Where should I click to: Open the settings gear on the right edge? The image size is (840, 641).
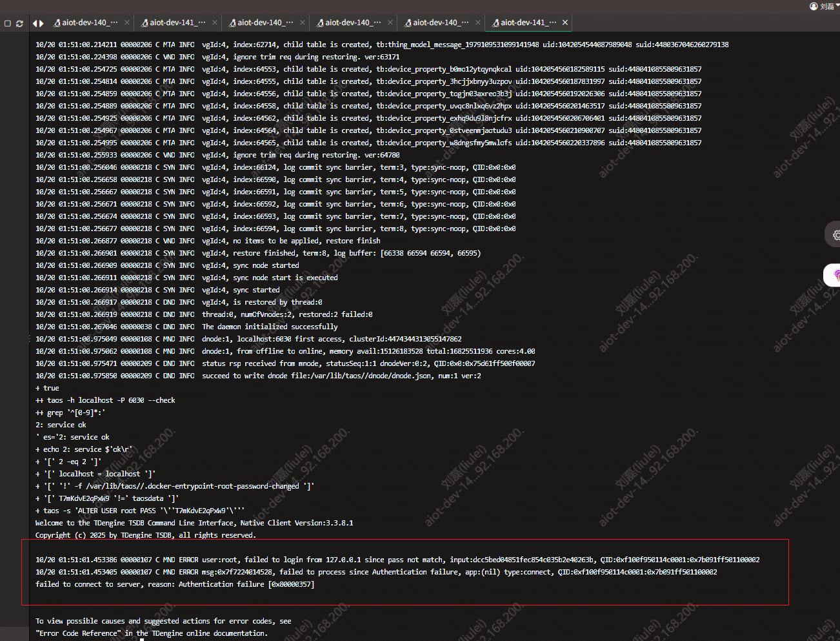[835, 235]
